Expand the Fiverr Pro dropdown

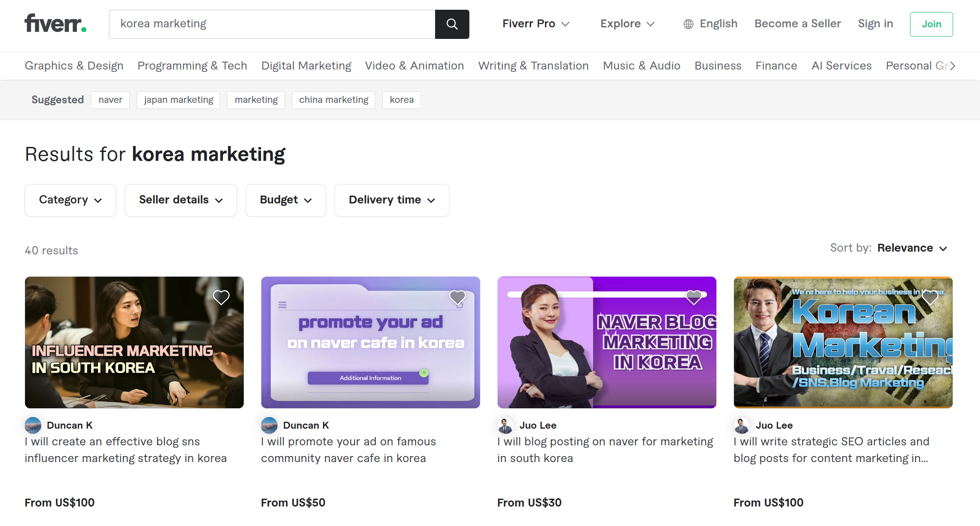pos(536,24)
